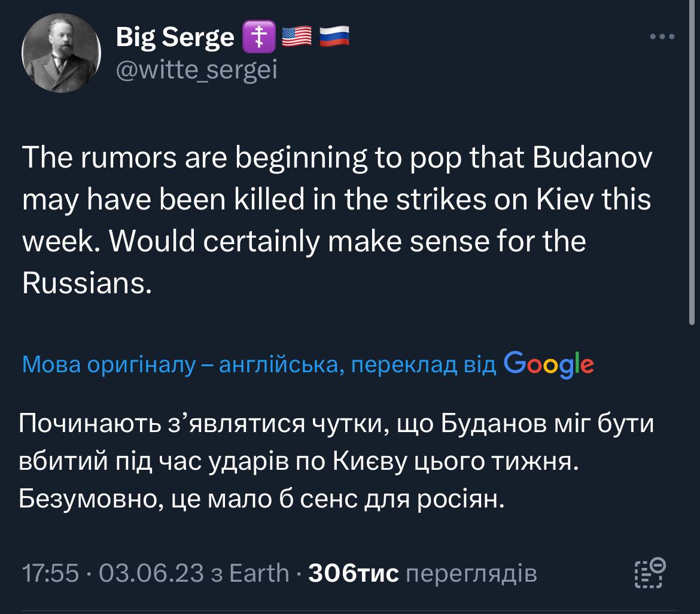Open the @witte_sergei handle link
The height and width of the screenshot is (614, 700).
click(196, 71)
